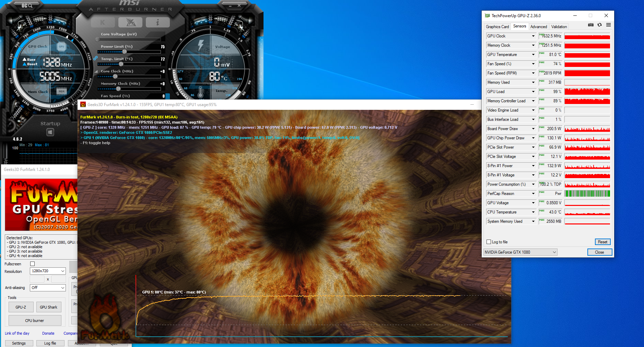Screen dimensions: 644x347
Task: Click the Kombustor K button in Afterburner
Action: click(x=103, y=22)
